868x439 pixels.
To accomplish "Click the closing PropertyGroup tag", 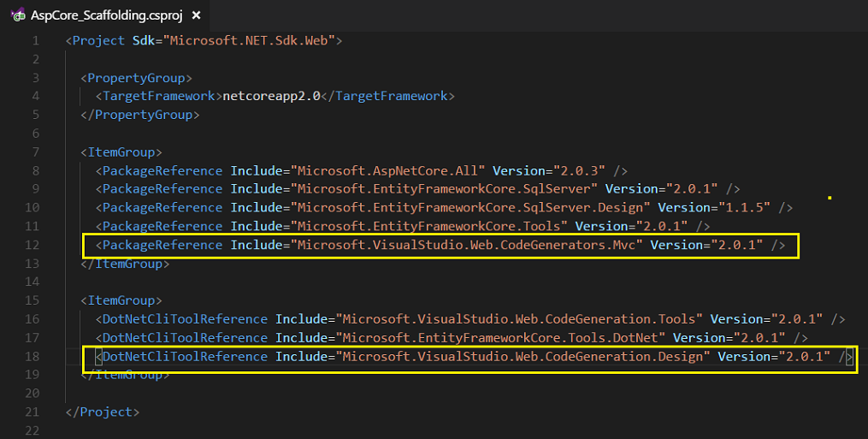I will coord(140,115).
